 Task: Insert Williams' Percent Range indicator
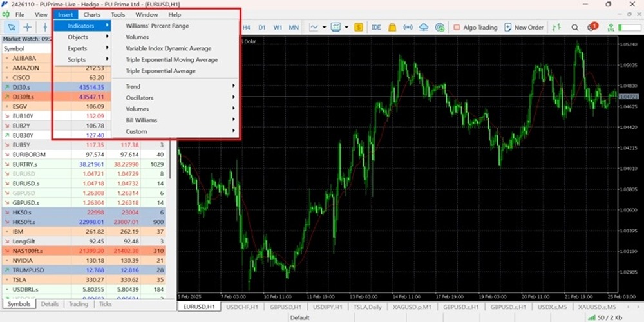tap(157, 26)
